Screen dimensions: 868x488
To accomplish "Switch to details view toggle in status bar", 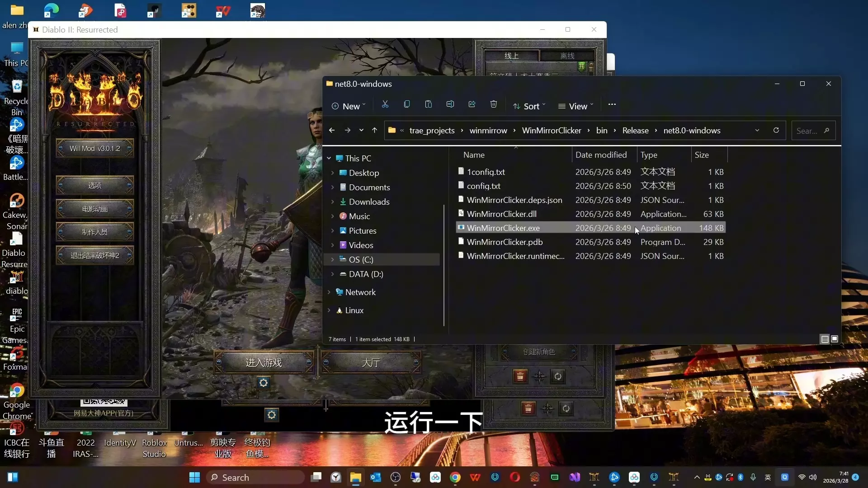I will point(825,339).
